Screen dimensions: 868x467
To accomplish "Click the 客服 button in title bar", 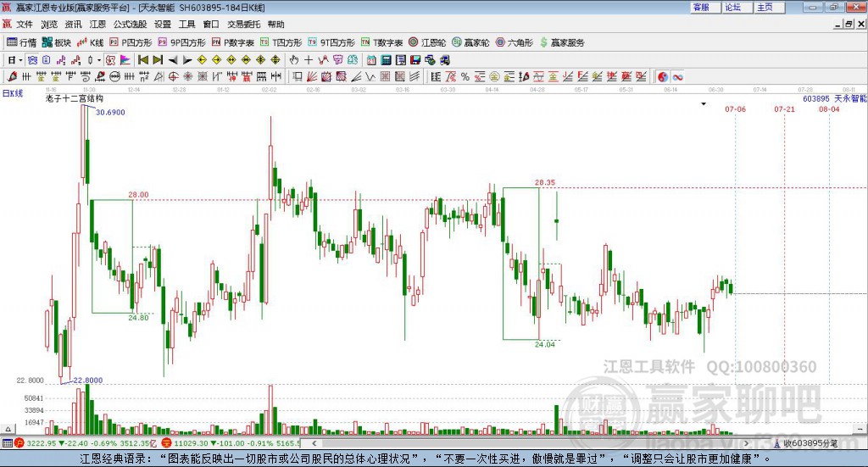I will (x=705, y=7).
